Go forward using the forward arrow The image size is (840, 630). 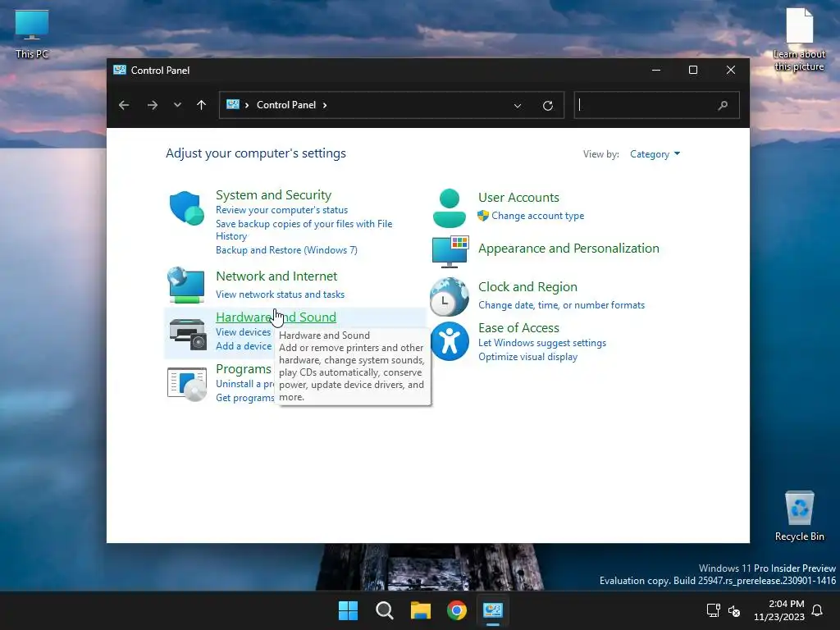tap(152, 105)
